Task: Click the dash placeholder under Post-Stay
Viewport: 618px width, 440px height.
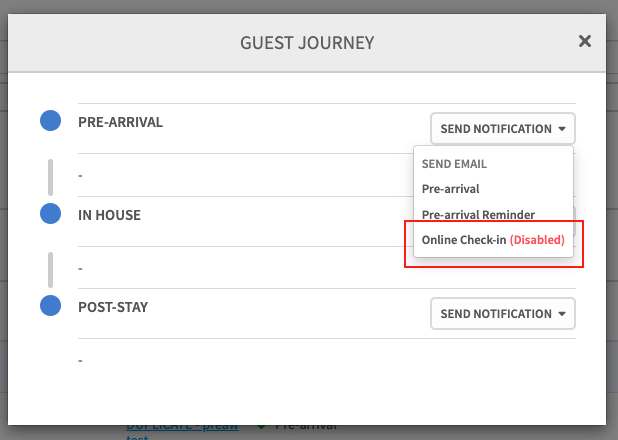Action: (x=81, y=360)
